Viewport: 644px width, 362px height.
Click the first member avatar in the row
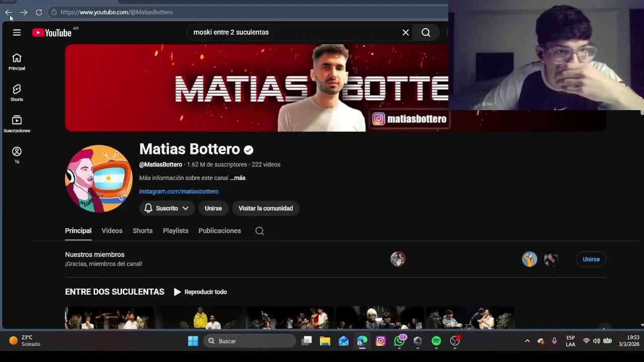398,259
